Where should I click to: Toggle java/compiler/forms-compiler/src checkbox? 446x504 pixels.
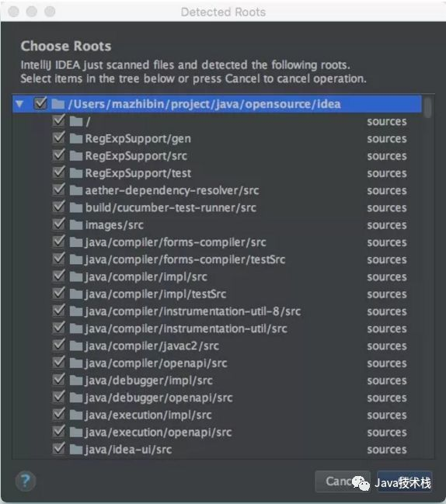tap(59, 242)
